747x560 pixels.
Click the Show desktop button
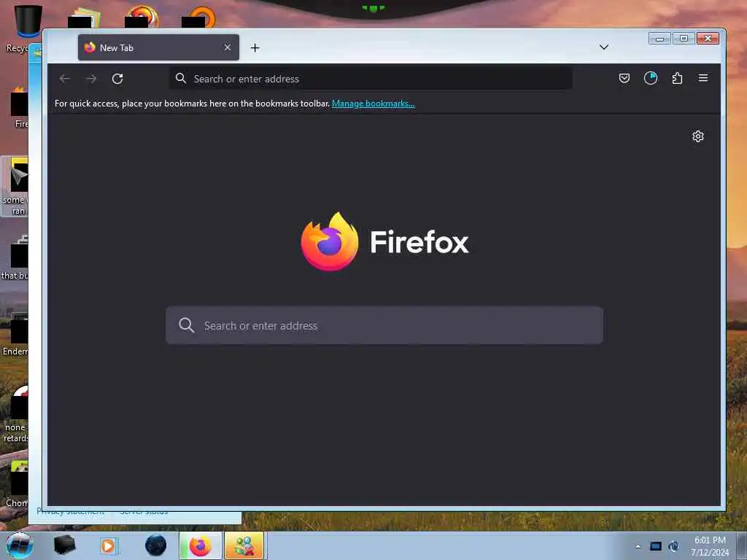(x=742, y=546)
